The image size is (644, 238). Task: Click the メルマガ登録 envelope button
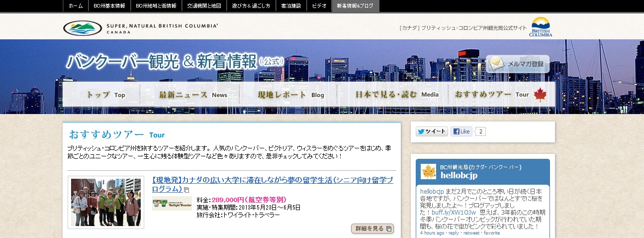(x=517, y=64)
